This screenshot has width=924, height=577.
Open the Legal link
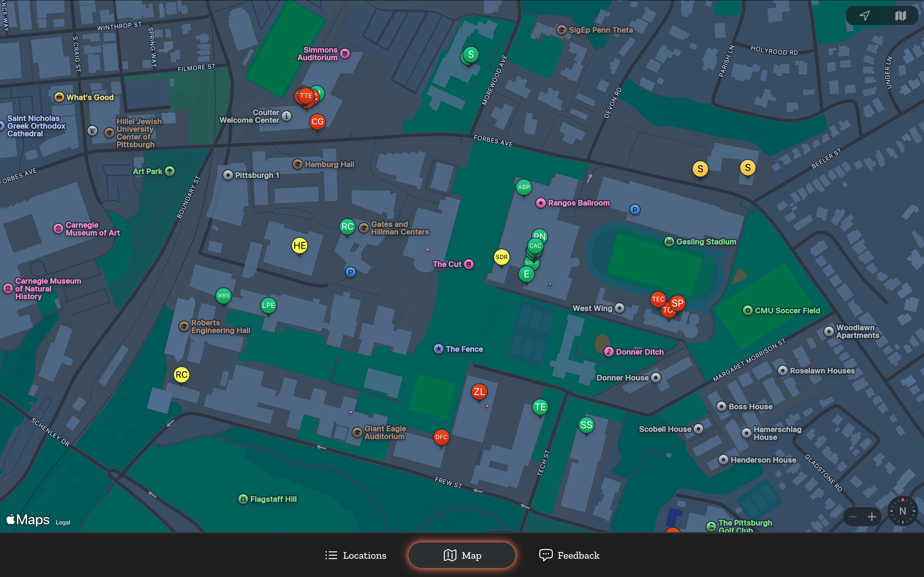click(63, 523)
